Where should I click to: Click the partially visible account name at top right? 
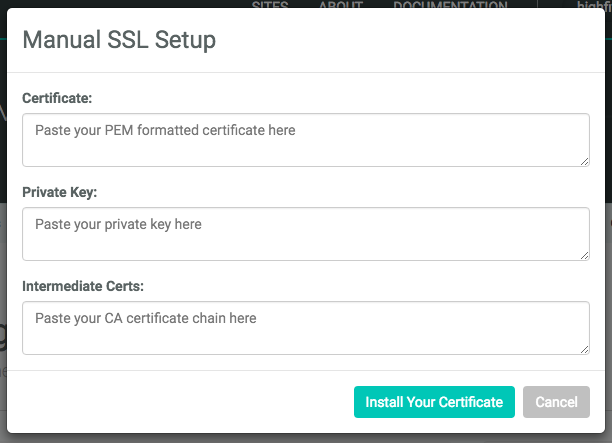(x=590, y=6)
